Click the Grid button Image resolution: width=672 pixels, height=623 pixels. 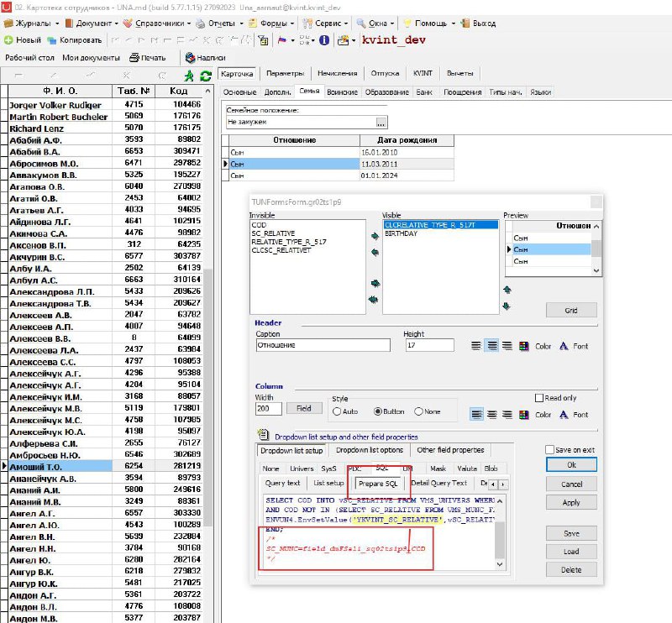pyautogui.click(x=571, y=310)
